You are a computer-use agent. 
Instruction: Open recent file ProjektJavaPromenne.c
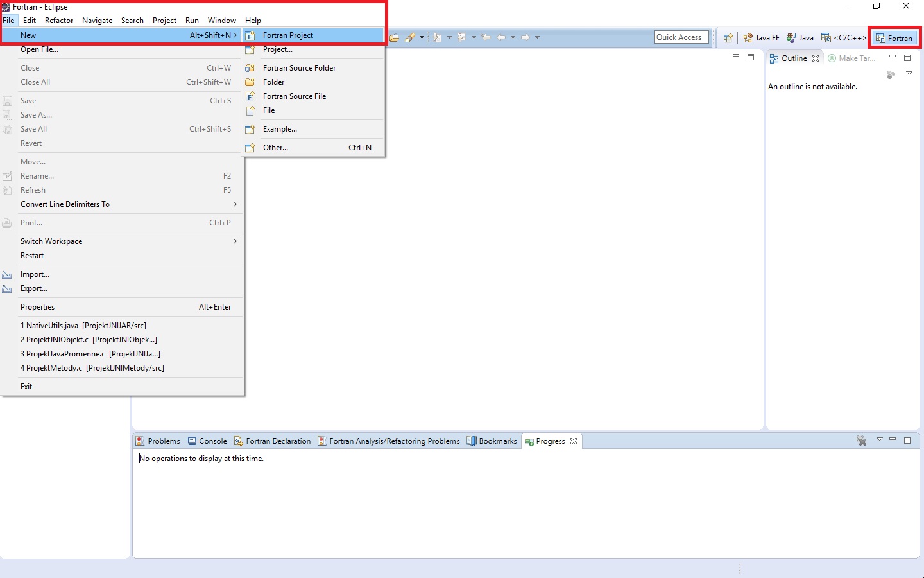(x=122, y=354)
